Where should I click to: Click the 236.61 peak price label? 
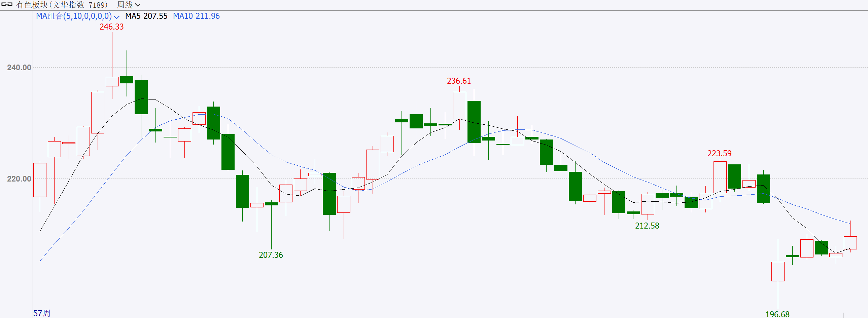pos(459,81)
